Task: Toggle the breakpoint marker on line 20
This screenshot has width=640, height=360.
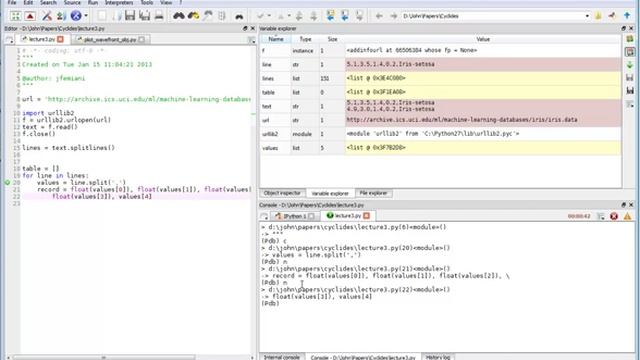Action: pos(7,182)
